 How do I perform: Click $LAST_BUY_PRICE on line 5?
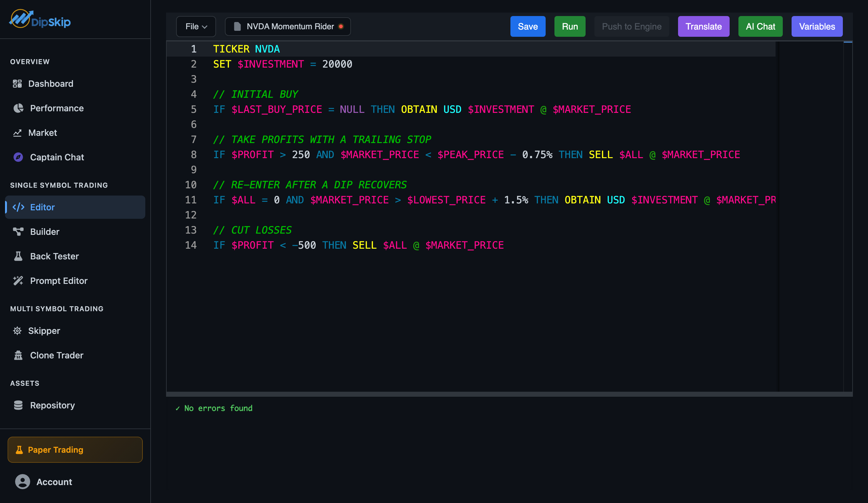tap(276, 109)
